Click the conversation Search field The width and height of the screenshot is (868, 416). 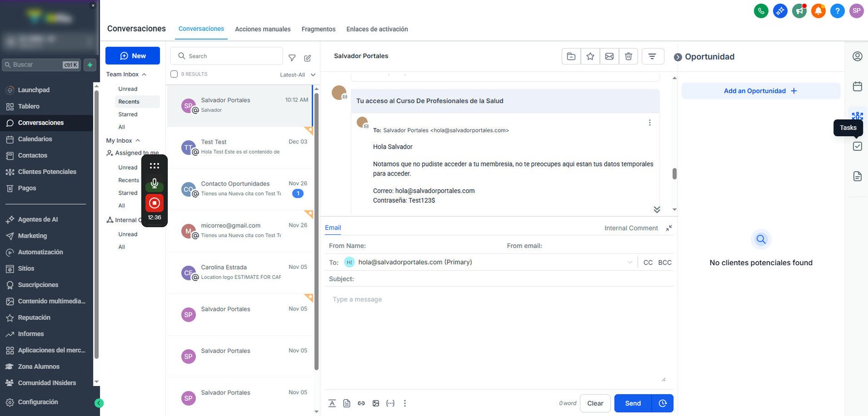[x=227, y=56]
